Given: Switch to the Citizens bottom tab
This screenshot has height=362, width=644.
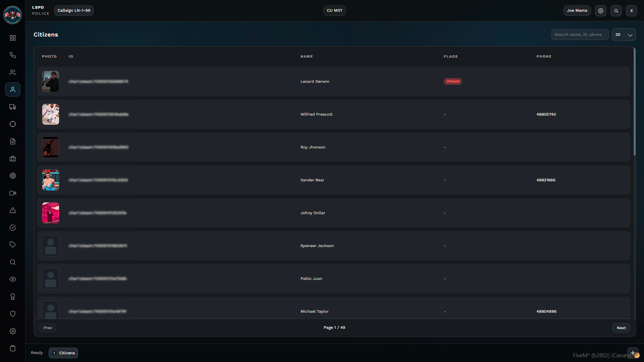Looking at the screenshot, I should click(63, 353).
